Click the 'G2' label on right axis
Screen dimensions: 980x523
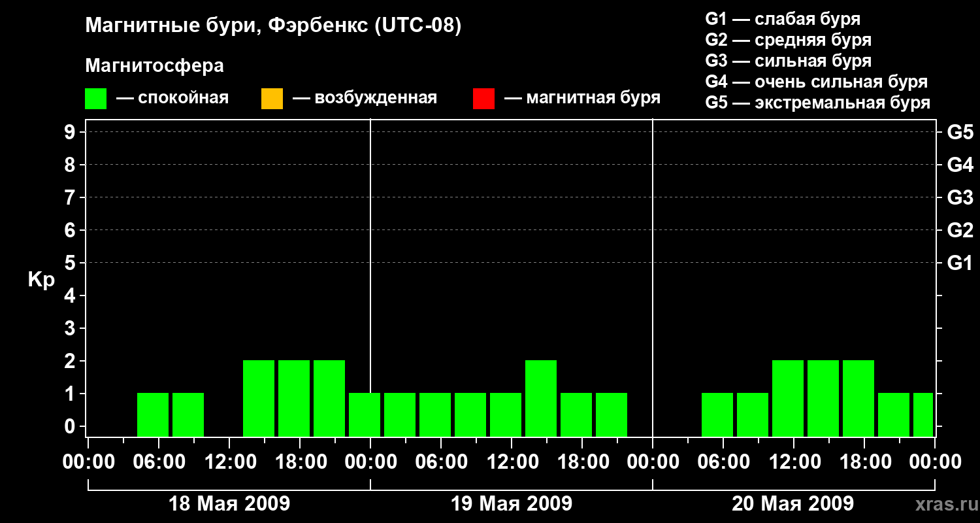960,230
